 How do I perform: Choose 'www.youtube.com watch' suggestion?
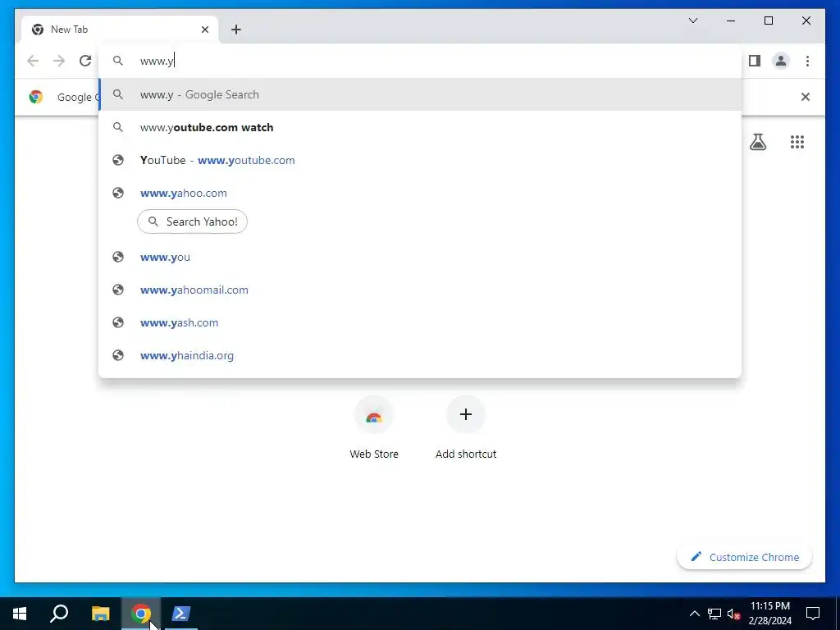coord(421,127)
